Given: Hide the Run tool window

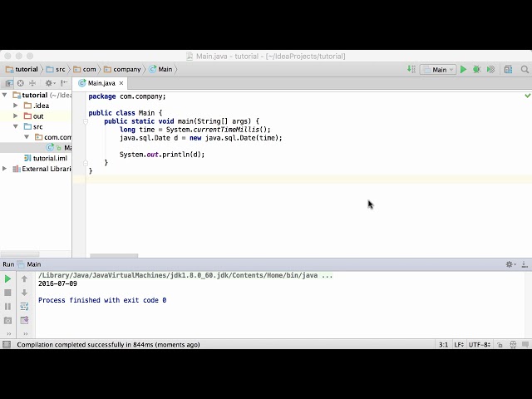Looking at the screenshot, I should pyautogui.click(x=525, y=264).
